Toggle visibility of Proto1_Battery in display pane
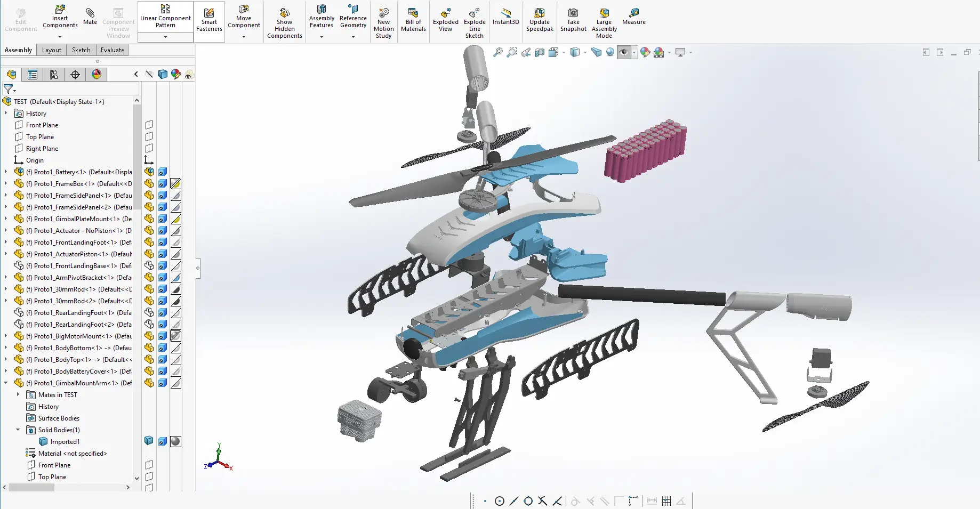Viewport: 980px width, 509px height. pos(163,172)
